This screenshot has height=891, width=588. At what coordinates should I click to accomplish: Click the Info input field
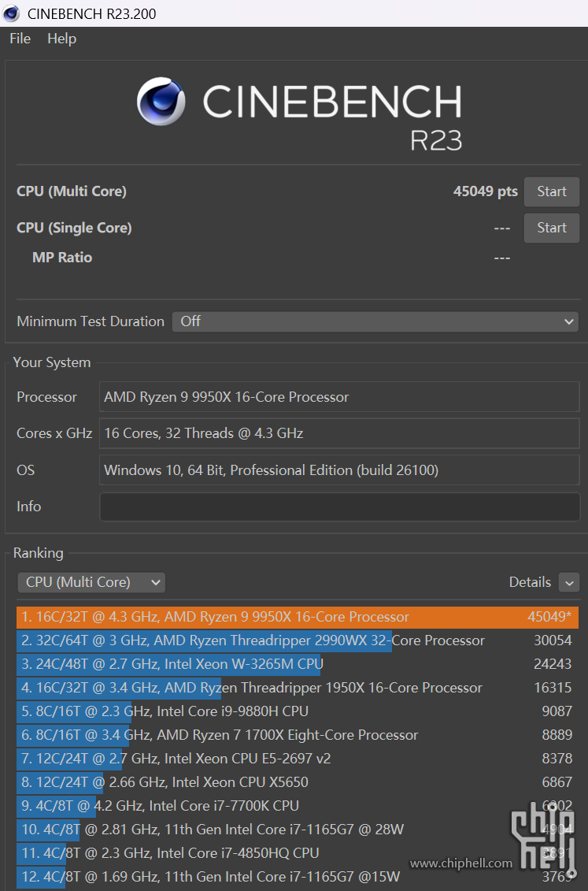[x=339, y=507]
